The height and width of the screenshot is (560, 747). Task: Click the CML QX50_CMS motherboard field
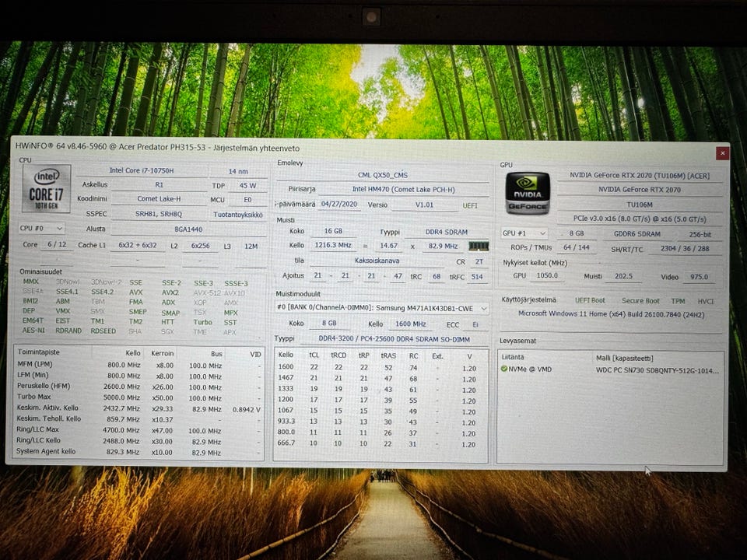[x=383, y=175]
